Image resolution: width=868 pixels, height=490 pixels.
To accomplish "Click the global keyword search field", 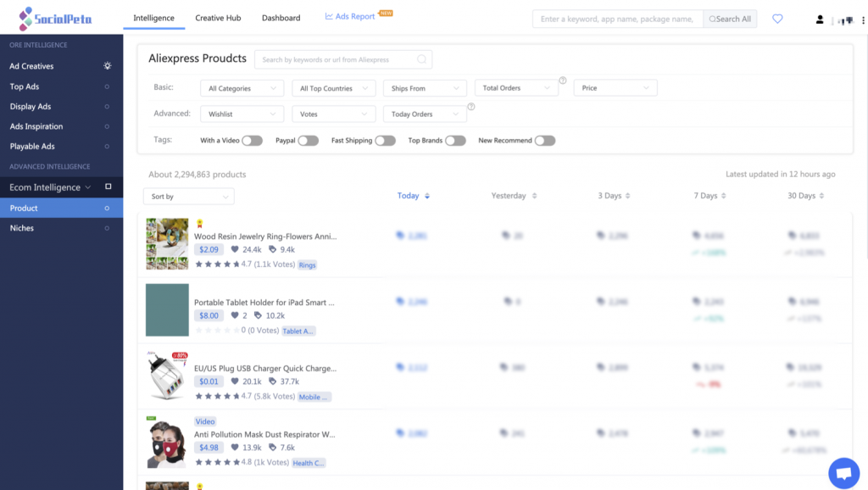I will 618,19.
